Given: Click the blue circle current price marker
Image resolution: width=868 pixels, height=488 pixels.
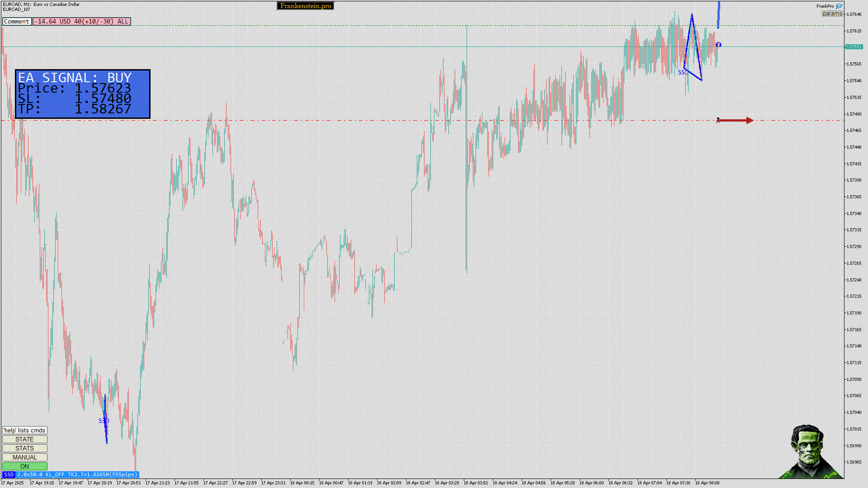Looking at the screenshot, I should point(718,45).
